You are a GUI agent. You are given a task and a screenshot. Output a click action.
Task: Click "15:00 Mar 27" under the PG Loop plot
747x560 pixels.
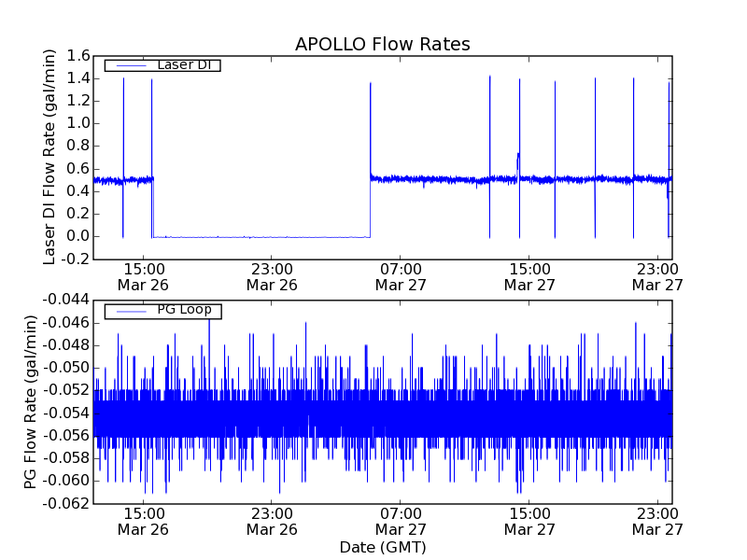click(x=529, y=522)
